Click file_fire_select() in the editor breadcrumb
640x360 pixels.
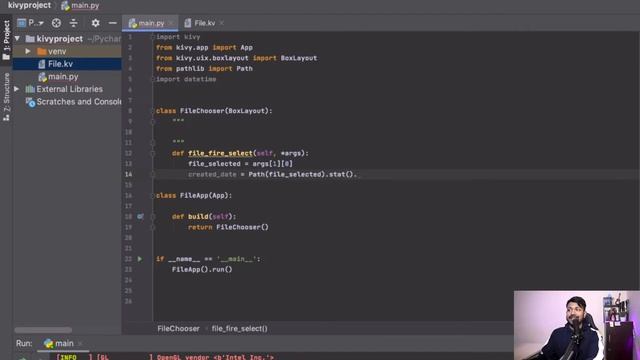coord(240,329)
